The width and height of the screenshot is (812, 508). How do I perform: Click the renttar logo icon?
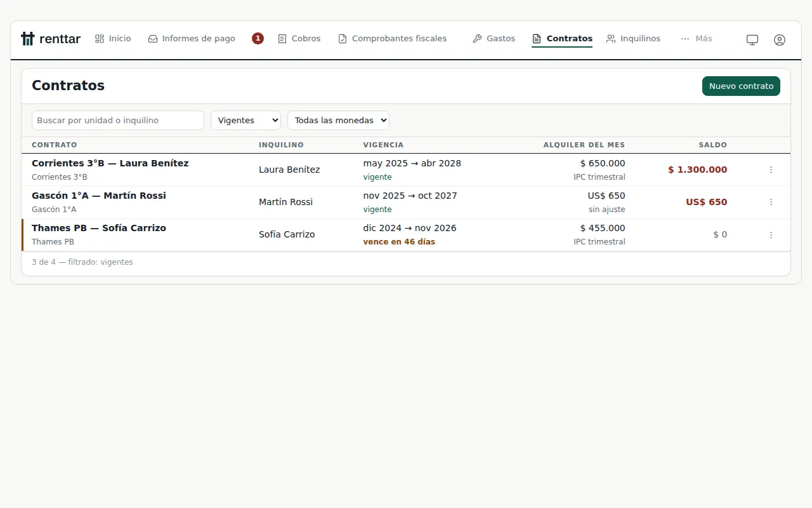tap(27, 39)
